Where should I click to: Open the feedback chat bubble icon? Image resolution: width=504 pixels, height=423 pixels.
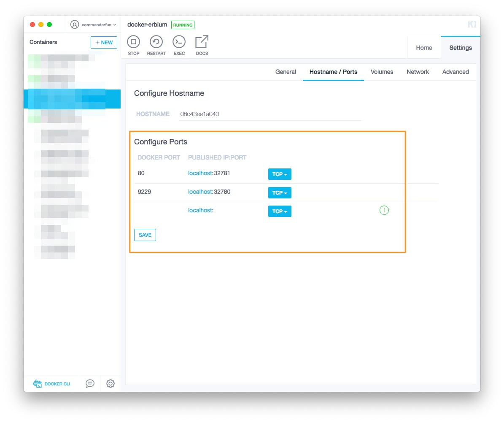(90, 384)
